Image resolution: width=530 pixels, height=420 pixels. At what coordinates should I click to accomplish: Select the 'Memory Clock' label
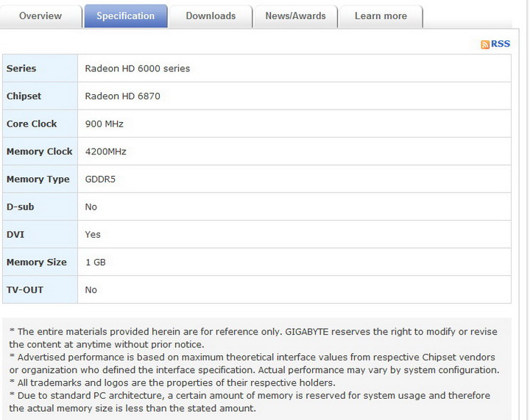pos(40,152)
